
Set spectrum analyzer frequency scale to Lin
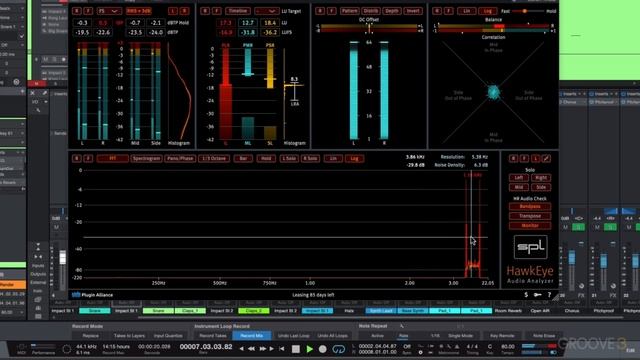[x=333, y=158]
